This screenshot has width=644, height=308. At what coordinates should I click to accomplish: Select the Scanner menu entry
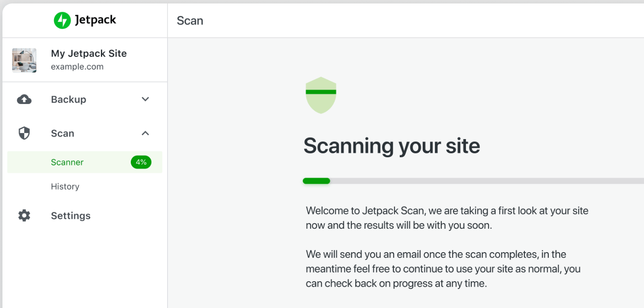(x=67, y=162)
